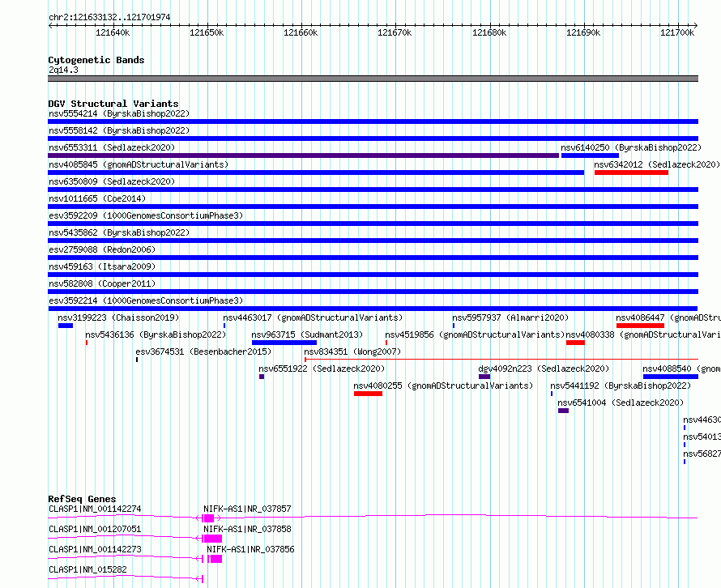The image size is (721, 588).
Task: Select NIFK-AS1|NR_037857 gene label
Action: click(x=247, y=509)
